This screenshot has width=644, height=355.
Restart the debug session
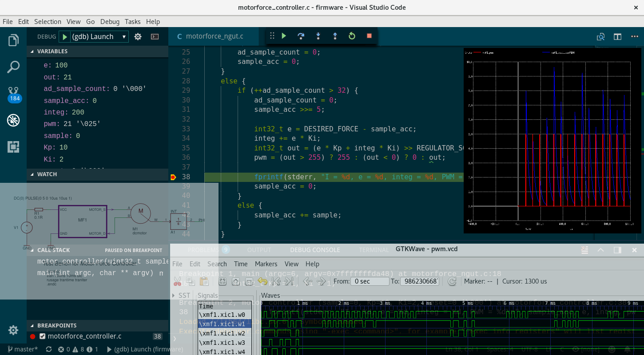point(352,36)
